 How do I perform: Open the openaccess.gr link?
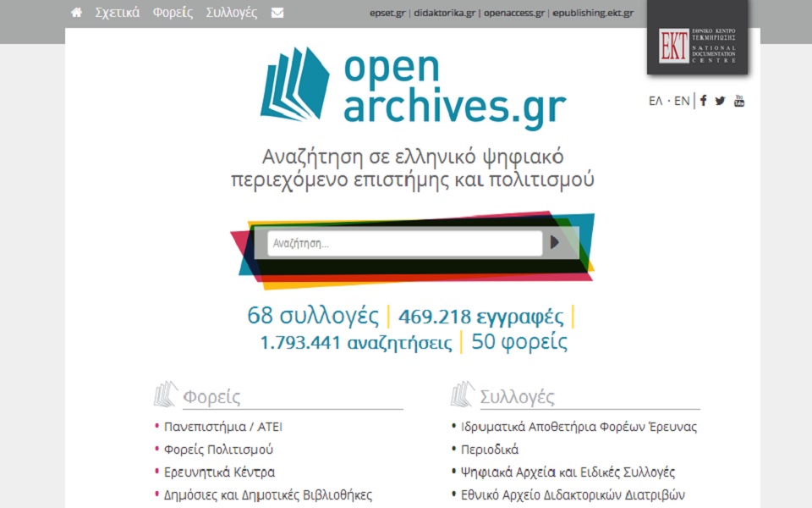[x=514, y=13]
